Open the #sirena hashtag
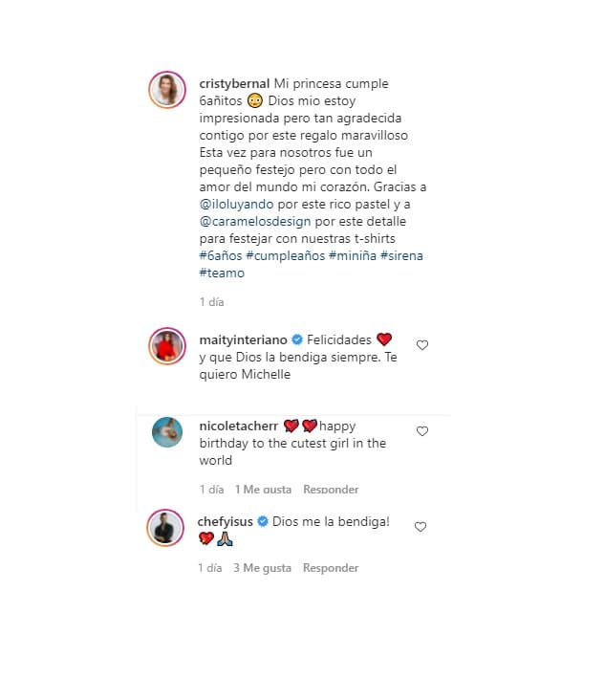Image resolution: width=604 pixels, height=700 pixels. tap(401, 255)
